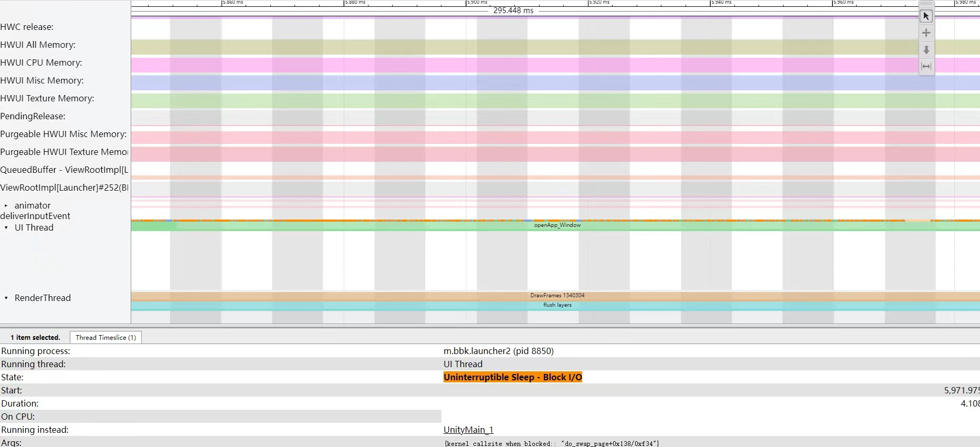This screenshot has height=447, width=980.
Task: Collapse the RenderThread track
Action: pyautogui.click(x=6, y=298)
